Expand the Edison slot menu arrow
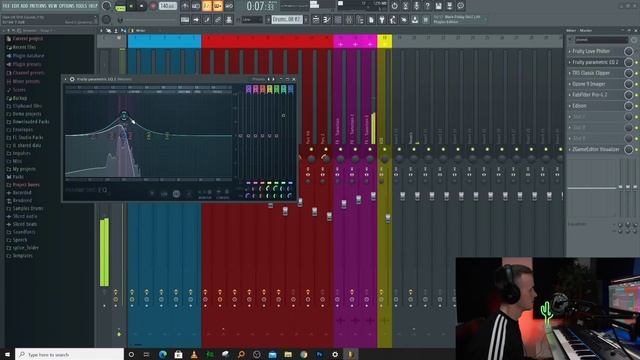The height and width of the screenshot is (360, 640). (x=570, y=106)
